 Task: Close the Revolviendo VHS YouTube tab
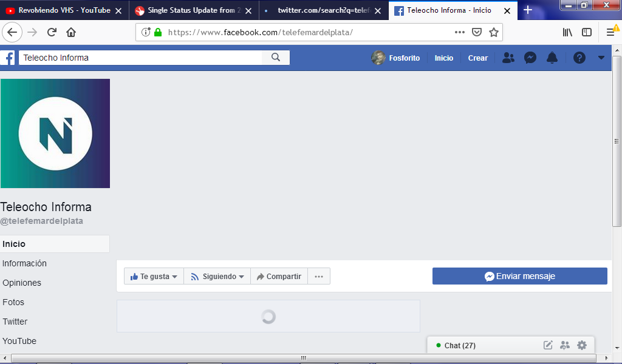118,11
